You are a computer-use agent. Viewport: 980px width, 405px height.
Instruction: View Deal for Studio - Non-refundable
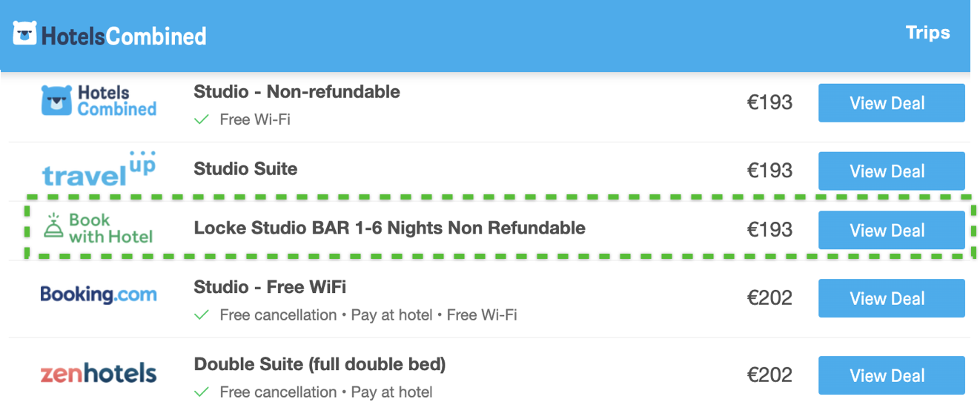[x=891, y=103]
